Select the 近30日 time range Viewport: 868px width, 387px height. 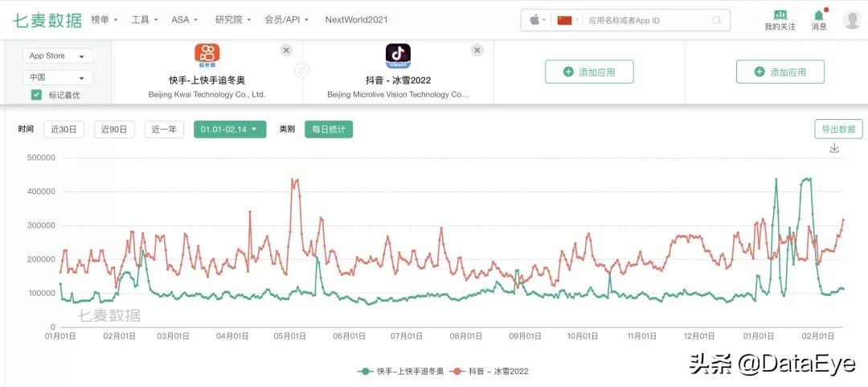point(64,130)
